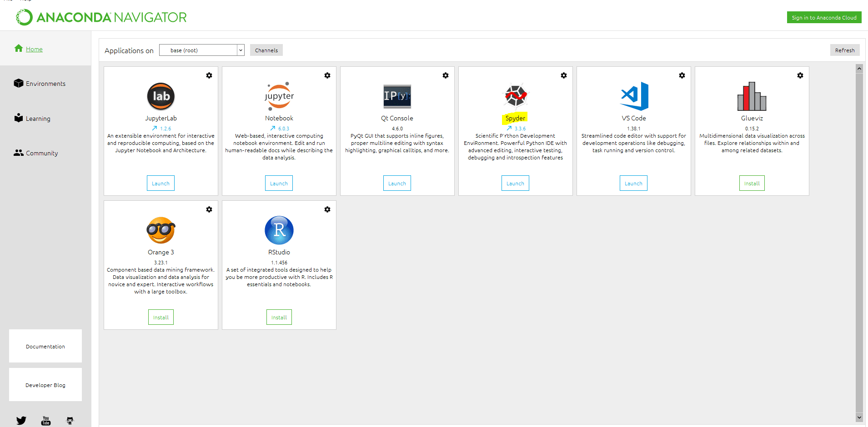
Task: Click the JupyterLab title text
Action: point(161,118)
